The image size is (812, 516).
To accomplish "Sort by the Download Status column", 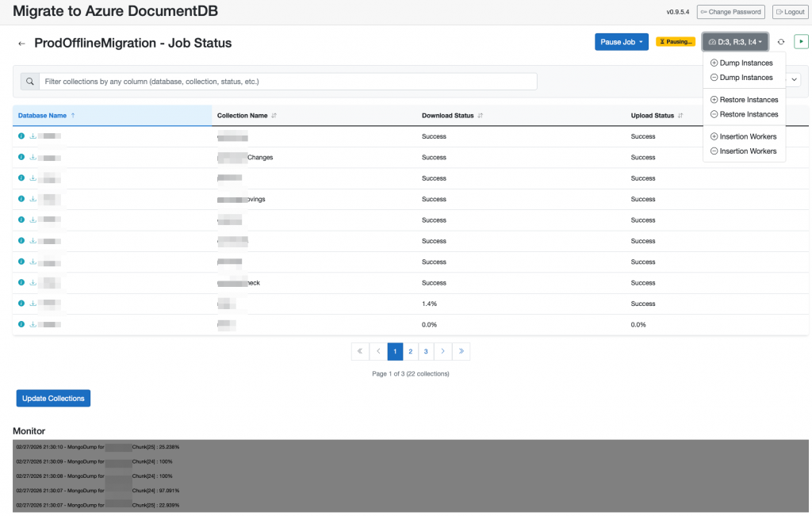I will pos(480,116).
